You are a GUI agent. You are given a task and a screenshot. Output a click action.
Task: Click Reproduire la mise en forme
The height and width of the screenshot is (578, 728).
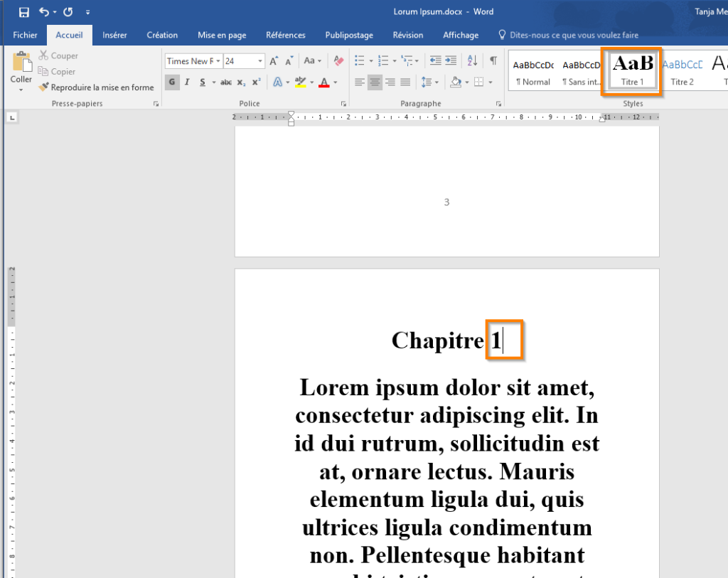point(96,87)
